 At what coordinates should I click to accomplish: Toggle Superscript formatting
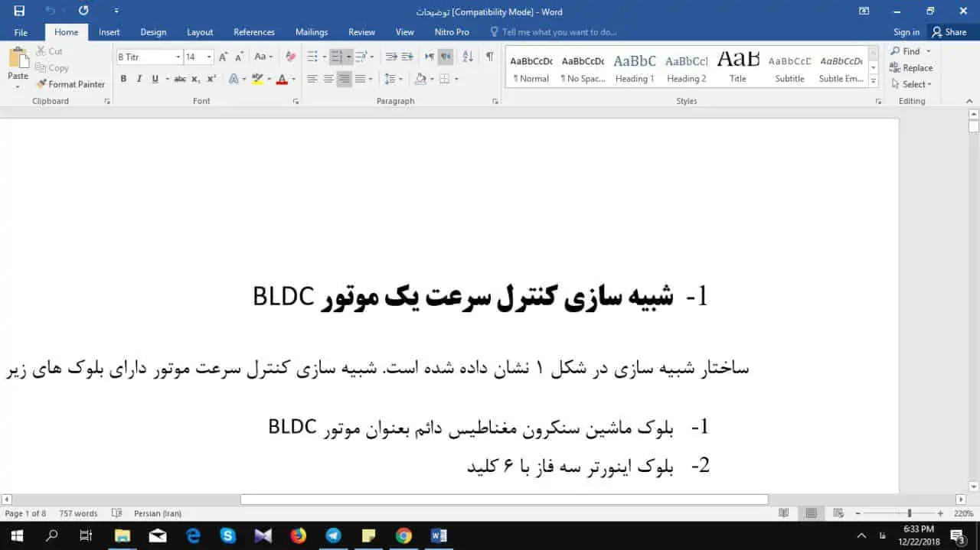tap(211, 79)
